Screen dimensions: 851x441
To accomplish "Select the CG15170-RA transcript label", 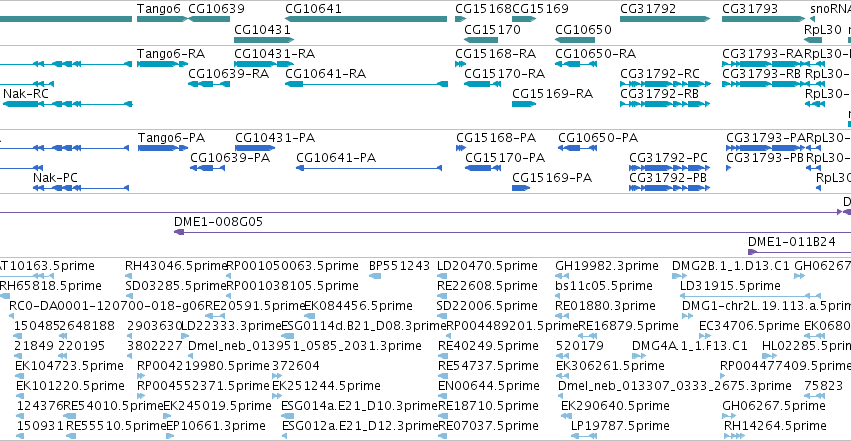I will [x=505, y=74].
